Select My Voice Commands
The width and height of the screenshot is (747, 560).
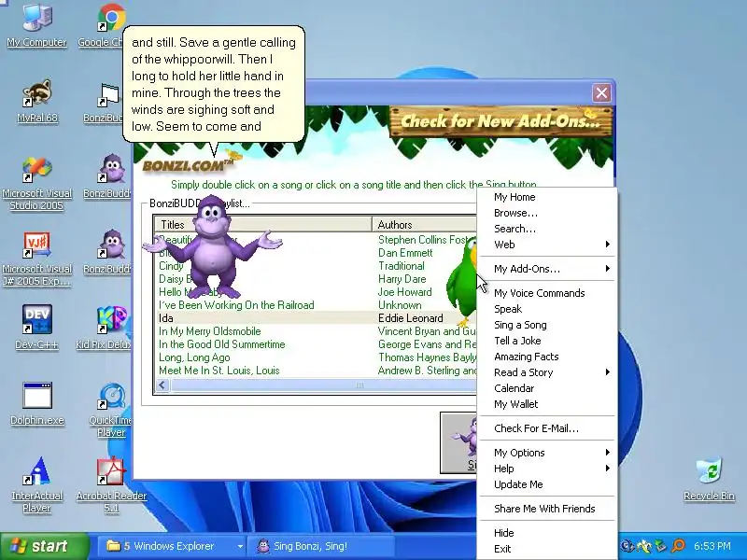click(x=546, y=293)
